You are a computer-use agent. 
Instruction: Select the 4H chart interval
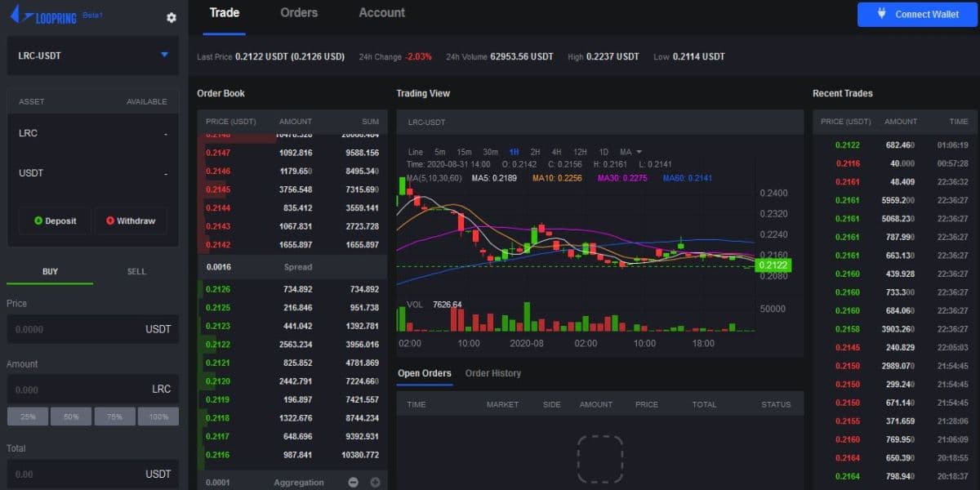[556, 152]
